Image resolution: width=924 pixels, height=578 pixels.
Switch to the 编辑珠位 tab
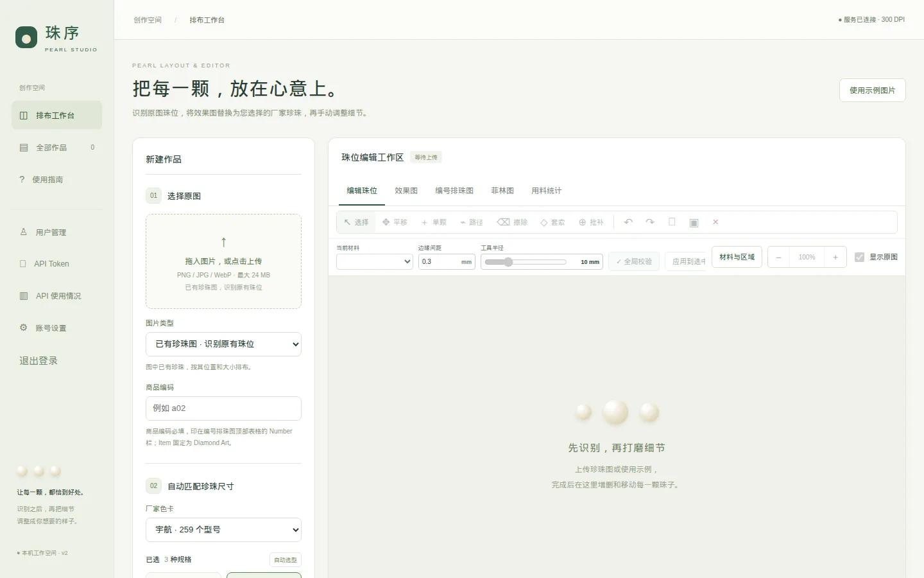click(x=362, y=191)
